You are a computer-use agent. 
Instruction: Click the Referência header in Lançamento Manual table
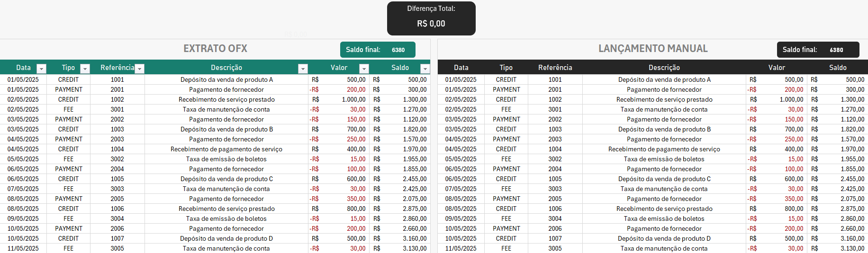coord(555,68)
